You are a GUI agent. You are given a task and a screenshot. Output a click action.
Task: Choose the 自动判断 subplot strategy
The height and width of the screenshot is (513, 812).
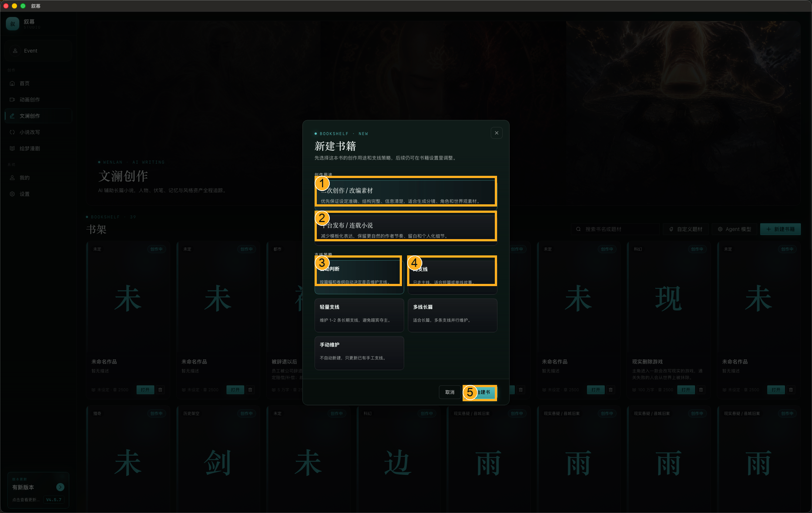coord(359,277)
